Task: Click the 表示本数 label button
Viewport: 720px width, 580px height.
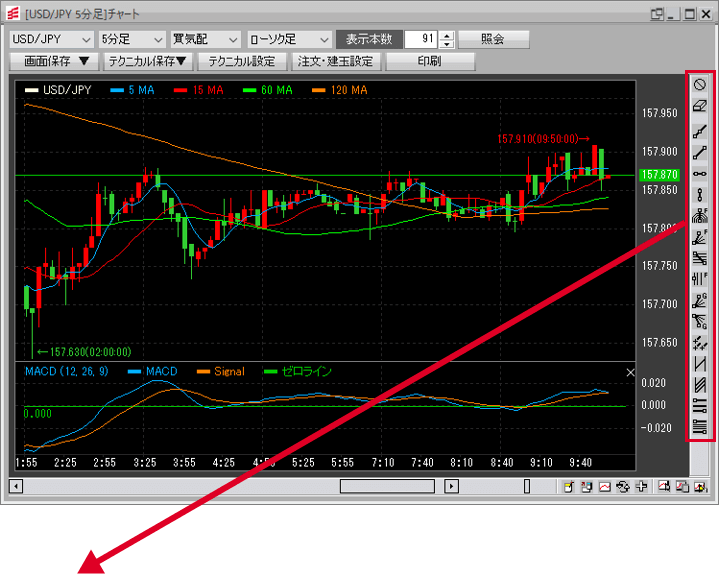Action: (x=369, y=39)
